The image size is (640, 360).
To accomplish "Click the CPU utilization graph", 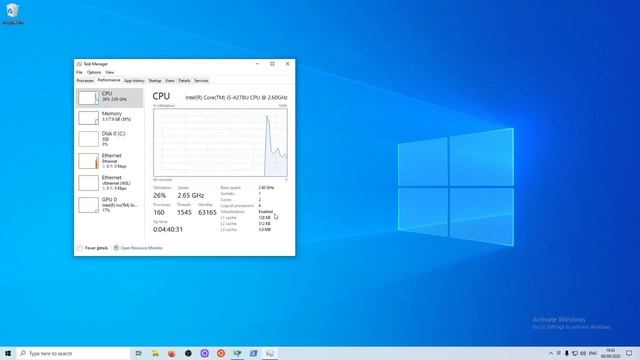I will pos(220,142).
